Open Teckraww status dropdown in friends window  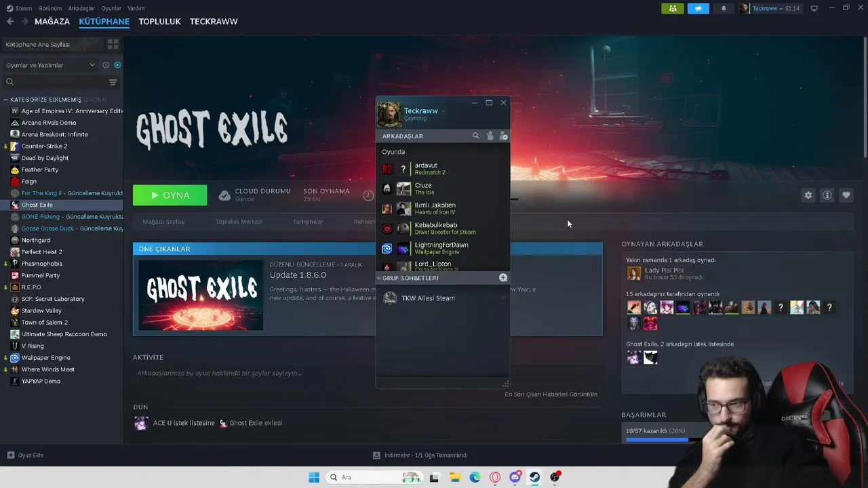443,110
